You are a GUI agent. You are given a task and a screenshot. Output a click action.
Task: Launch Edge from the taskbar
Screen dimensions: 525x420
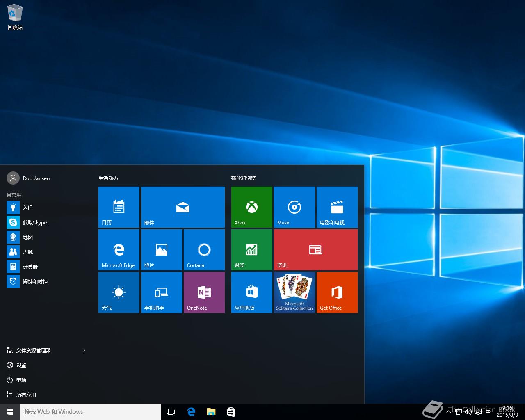click(x=191, y=412)
